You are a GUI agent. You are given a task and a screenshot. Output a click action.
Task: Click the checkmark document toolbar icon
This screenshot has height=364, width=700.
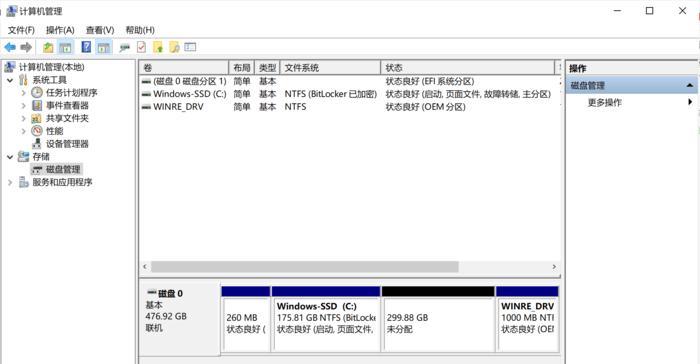142,47
